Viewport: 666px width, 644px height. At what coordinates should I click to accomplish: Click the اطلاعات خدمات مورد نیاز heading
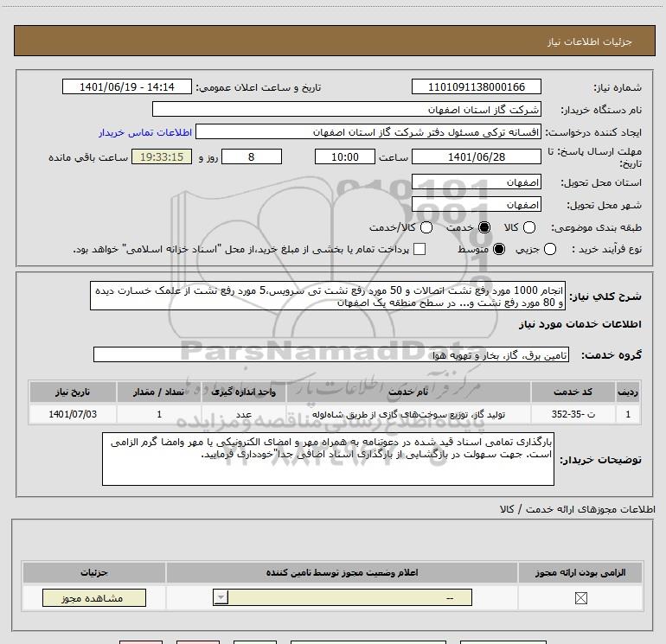[580, 324]
